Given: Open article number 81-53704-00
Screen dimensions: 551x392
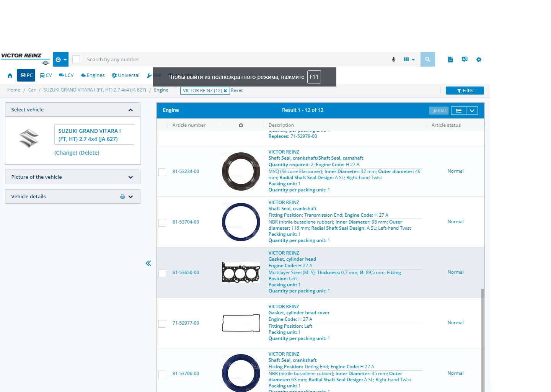Looking at the screenshot, I should [x=186, y=222].
